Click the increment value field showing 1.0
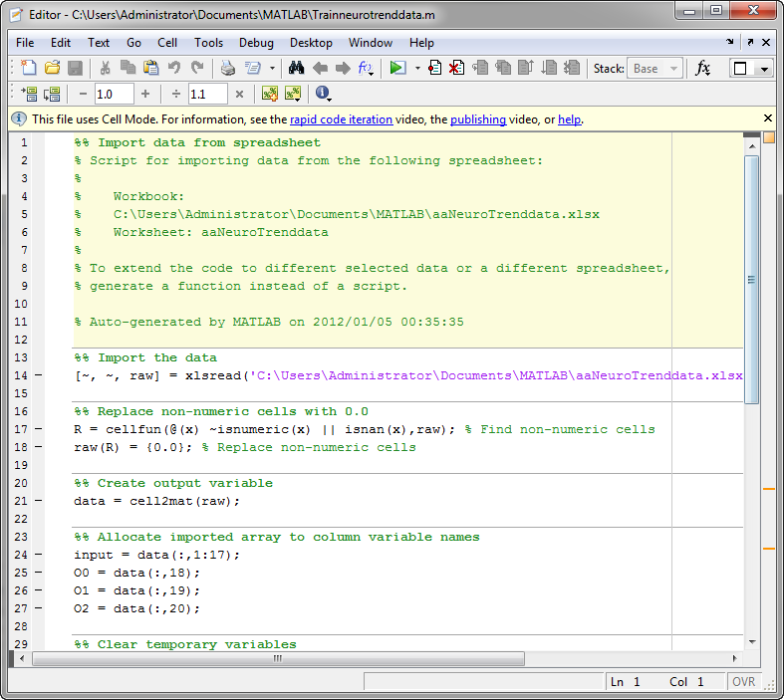 click(x=114, y=94)
